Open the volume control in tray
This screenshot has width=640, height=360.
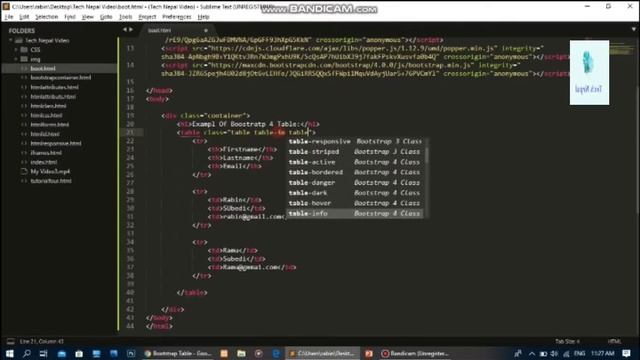(554, 353)
